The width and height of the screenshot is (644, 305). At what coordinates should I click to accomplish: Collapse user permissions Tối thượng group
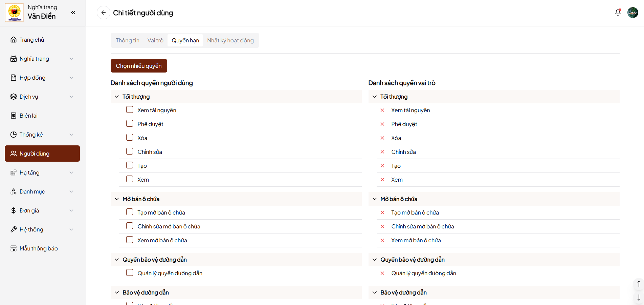[x=117, y=97]
